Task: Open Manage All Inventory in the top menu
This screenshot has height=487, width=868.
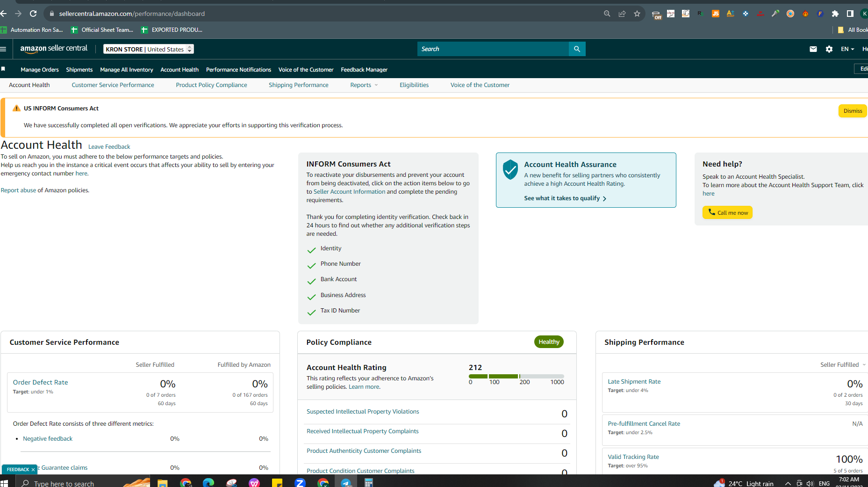Action: click(127, 70)
